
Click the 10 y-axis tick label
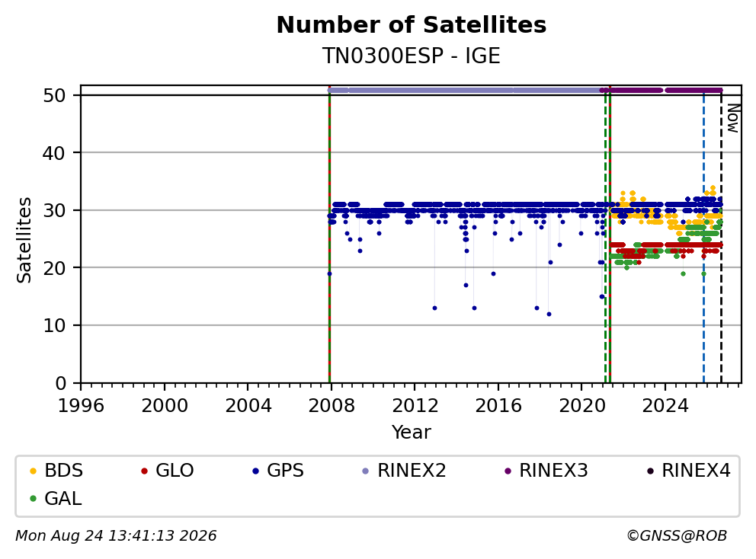pyautogui.click(x=54, y=326)
